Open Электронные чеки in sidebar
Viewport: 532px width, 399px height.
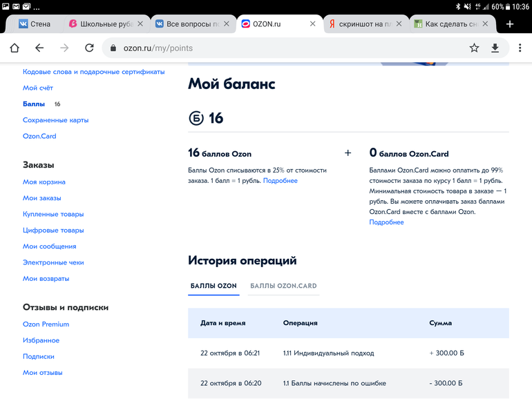point(53,262)
